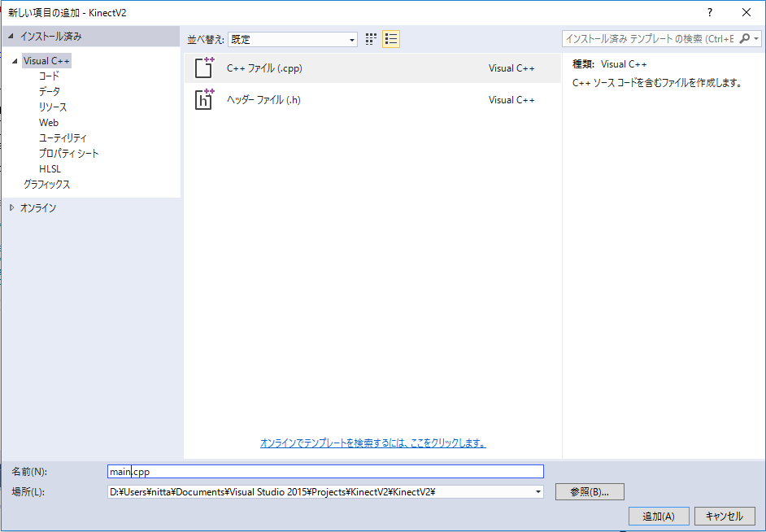
Task: Select the グラフィックス category
Action: pos(46,184)
